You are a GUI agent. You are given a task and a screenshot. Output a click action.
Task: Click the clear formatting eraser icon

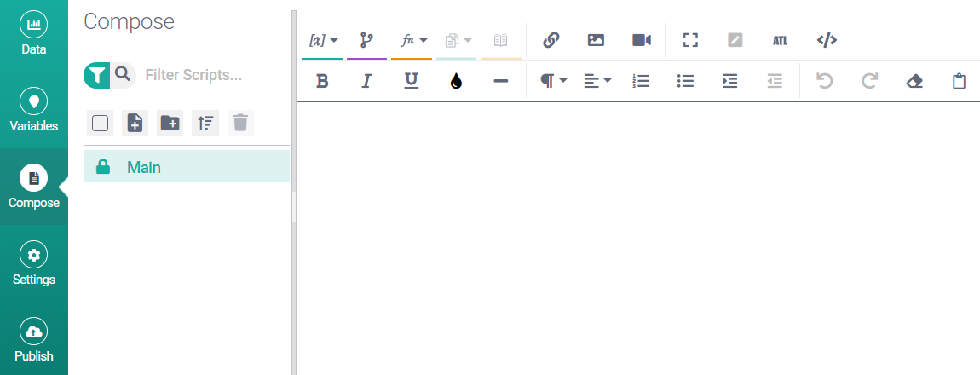(x=914, y=81)
